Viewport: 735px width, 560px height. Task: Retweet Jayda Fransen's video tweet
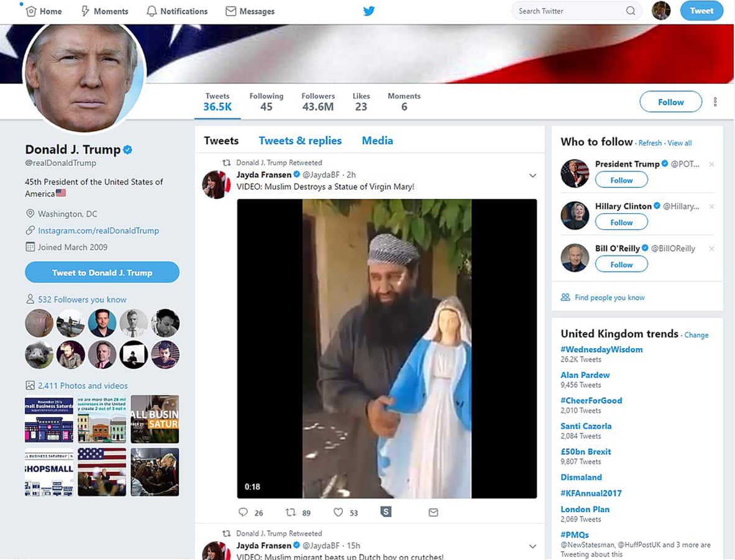(291, 512)
